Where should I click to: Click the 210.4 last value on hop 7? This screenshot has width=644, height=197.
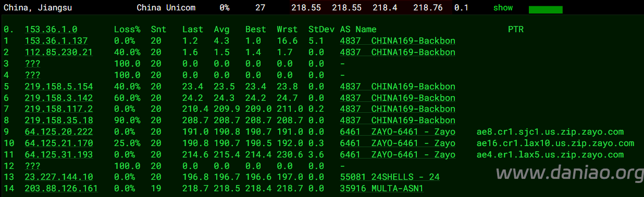click(195, 109)
